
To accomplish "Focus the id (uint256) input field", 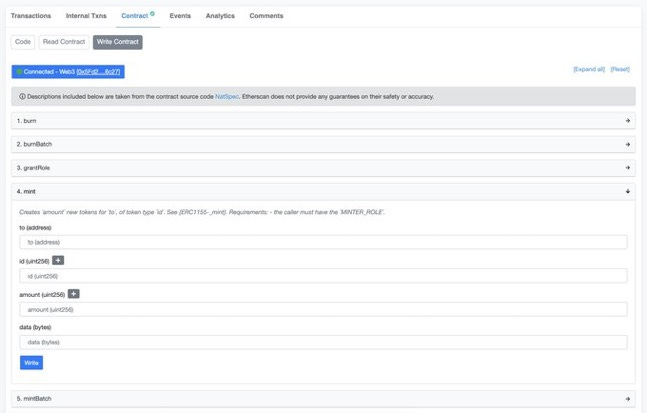I will [323, 276].
